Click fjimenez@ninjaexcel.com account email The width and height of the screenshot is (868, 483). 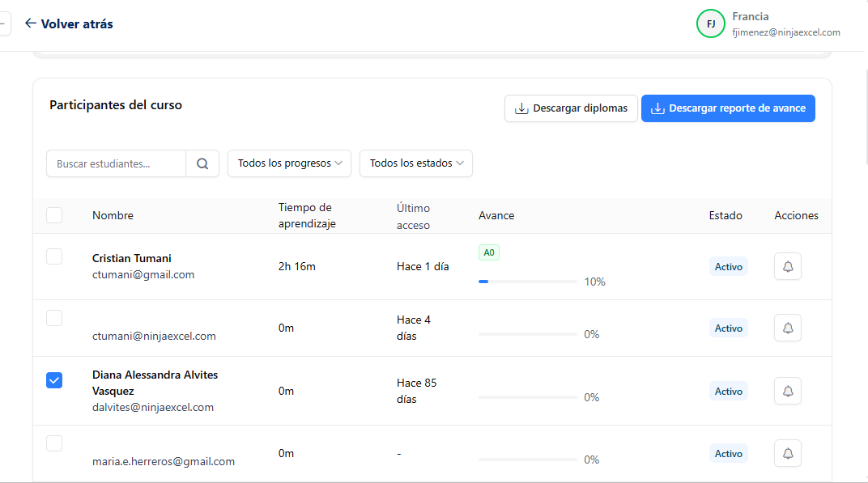click(x=786, y=32)
